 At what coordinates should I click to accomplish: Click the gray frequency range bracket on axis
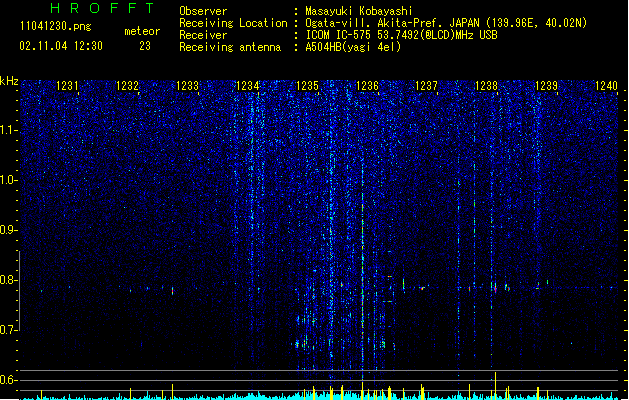(19, 290)
